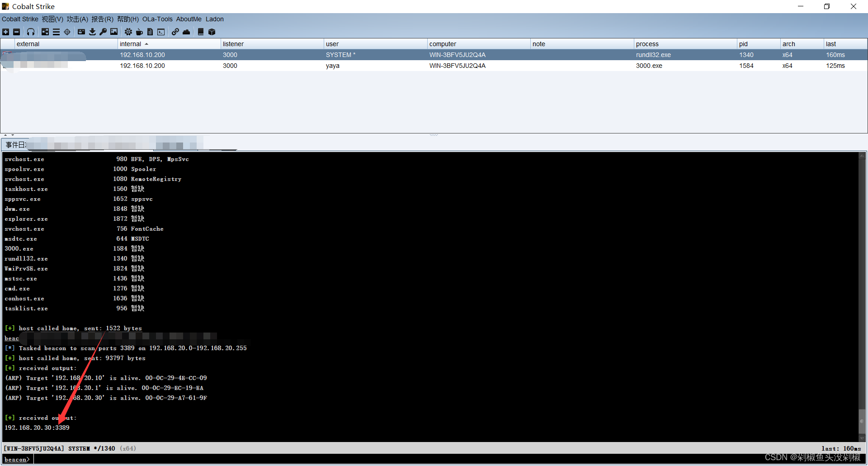This screenshot has height=466, width=868.
Task: Click the 192.168.20.30:3389 output line
Action: pyautogui.click(x=37, y=428)
